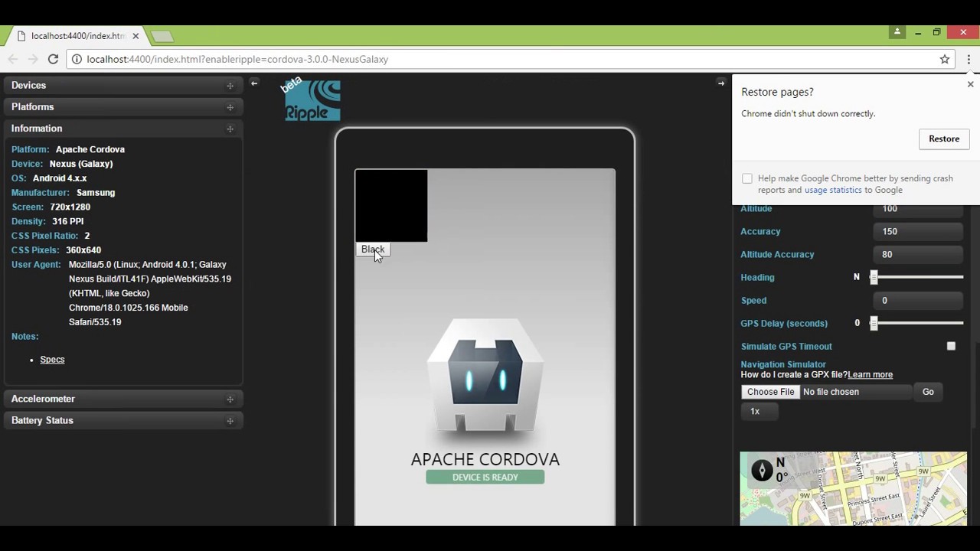Click the Ripple beta logo
Screen dimensions: 980x551
click(x=311, y=99)
